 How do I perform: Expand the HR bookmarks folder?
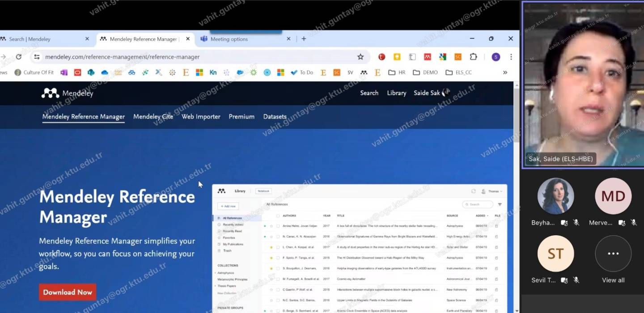(397, 72)
